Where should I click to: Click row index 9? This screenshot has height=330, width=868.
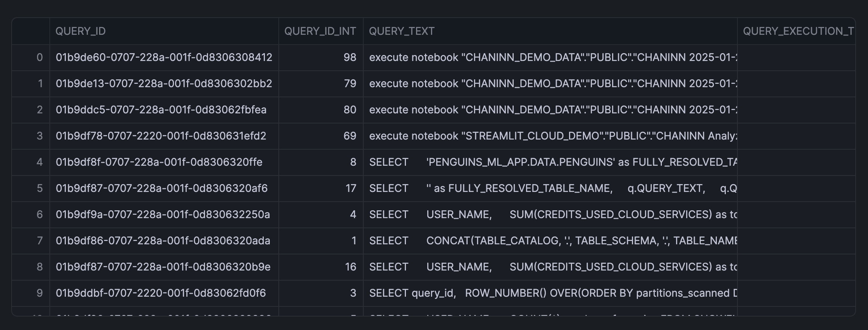point(39,293)
